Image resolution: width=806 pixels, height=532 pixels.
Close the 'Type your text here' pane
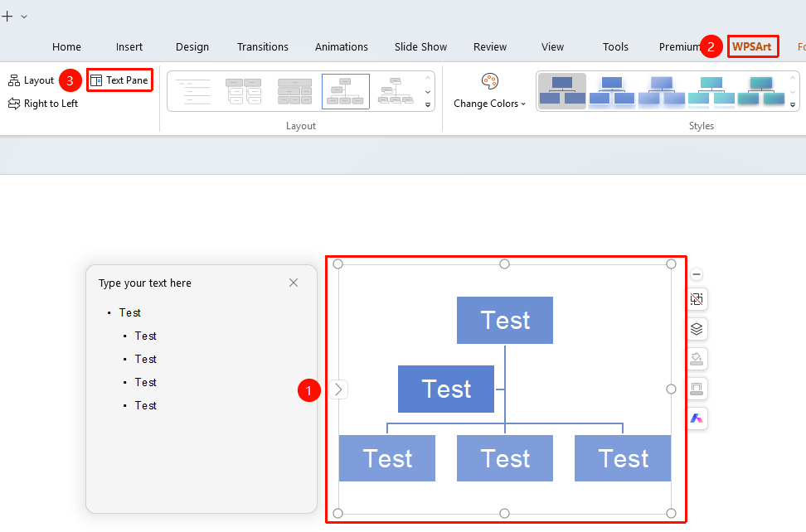coord(294,283)
